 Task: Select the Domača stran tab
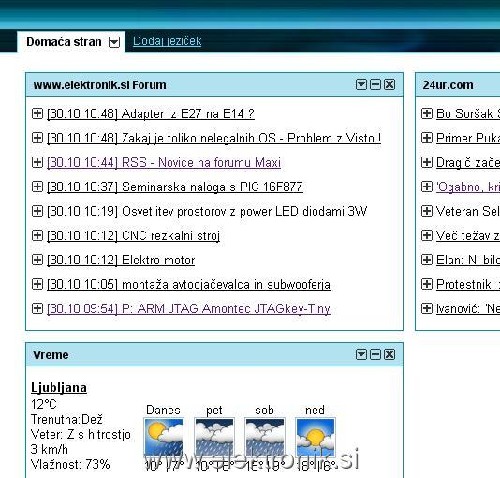[64, 42]
